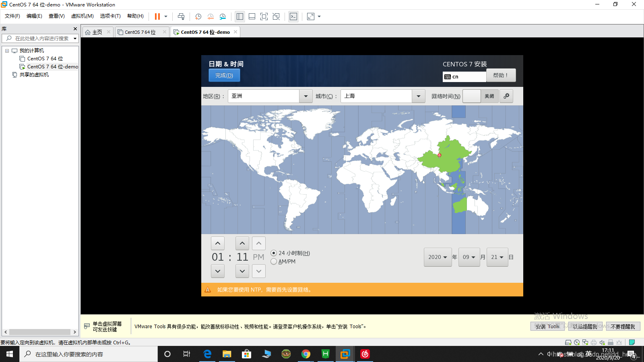Pause the virtual machine with the orange pause icon

coord(157,16)
